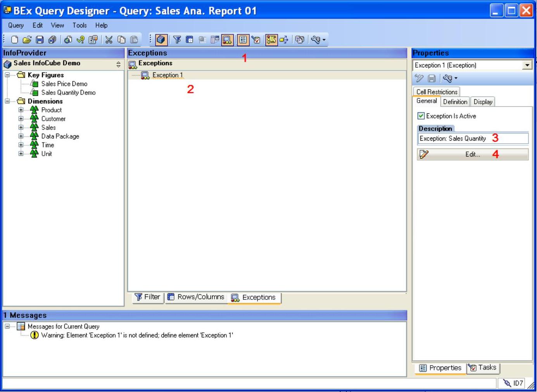Viewport: 537px width, 392px height.
Task: Click the Filter funnel icon in the toolbar
Action: (x=177, y=40)
